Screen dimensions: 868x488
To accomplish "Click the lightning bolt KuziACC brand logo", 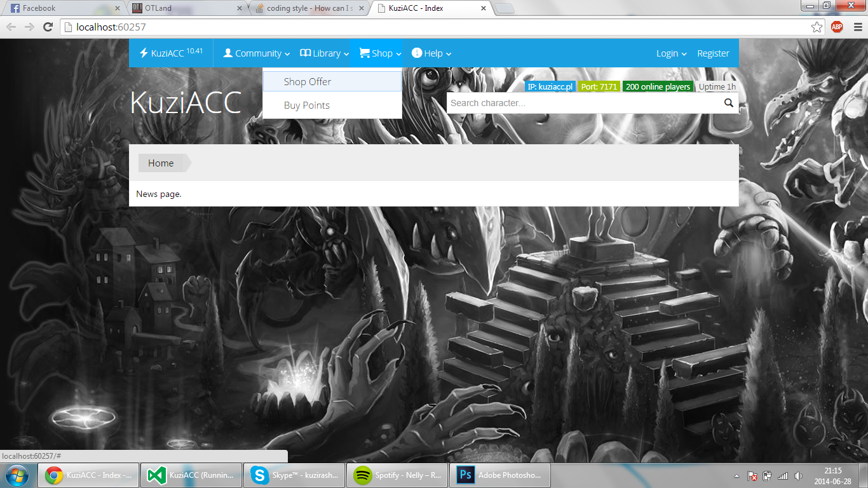I will click(x=171, y=53).
